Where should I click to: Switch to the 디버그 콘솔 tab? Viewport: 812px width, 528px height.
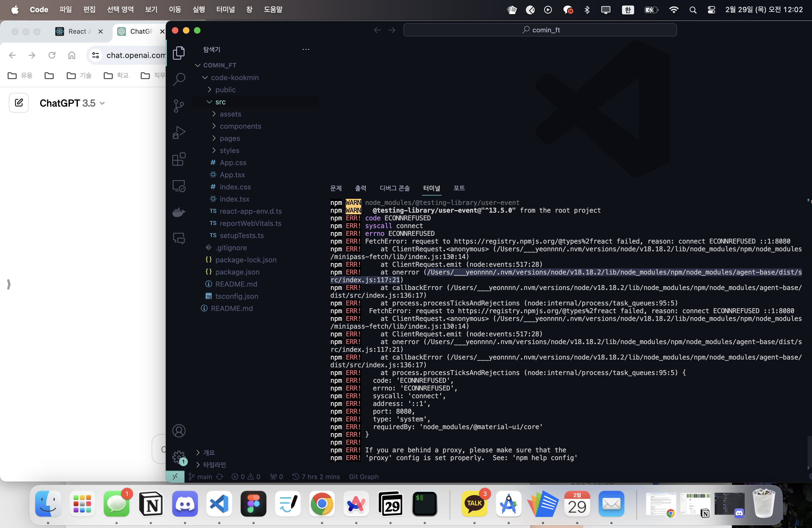pos(394,188)
